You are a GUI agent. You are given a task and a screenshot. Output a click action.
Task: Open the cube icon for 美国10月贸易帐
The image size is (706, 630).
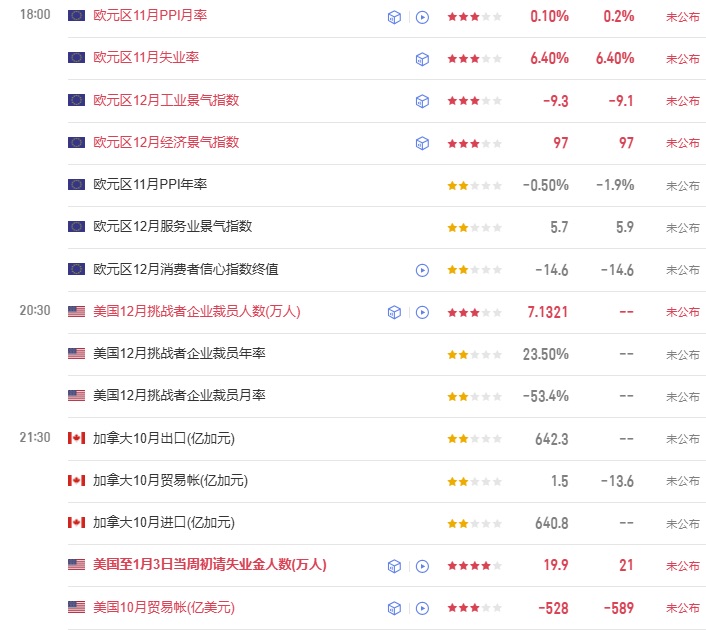click(x=395, y=607)
